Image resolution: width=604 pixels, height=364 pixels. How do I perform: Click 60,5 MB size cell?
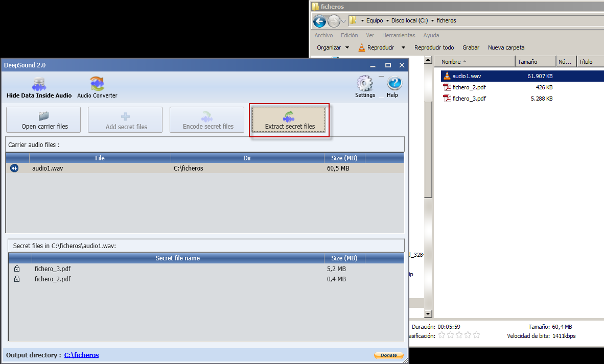click(338, 168)
